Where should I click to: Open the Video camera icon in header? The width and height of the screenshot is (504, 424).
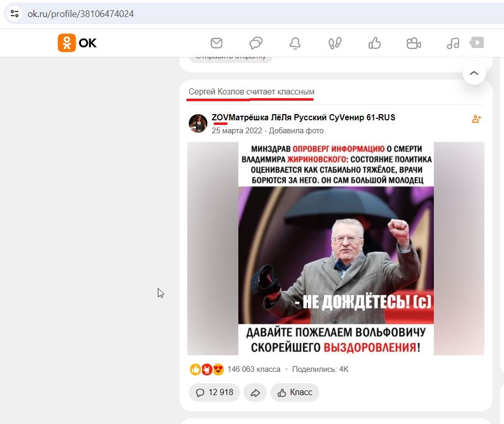414,43
